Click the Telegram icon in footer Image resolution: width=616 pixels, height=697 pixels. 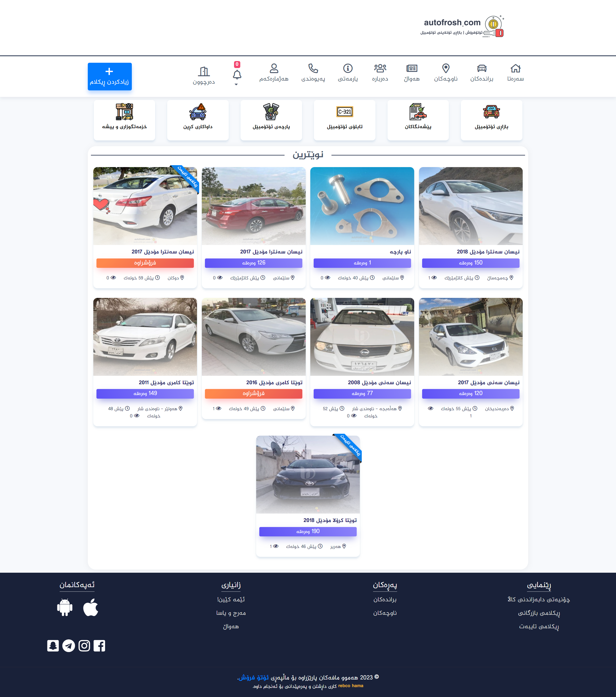69,646
